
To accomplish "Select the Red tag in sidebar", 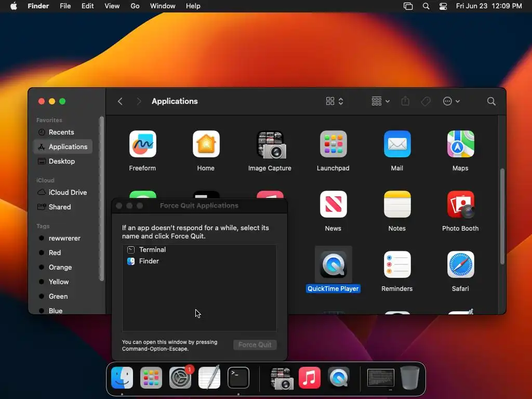I will [x=63, y=253].
